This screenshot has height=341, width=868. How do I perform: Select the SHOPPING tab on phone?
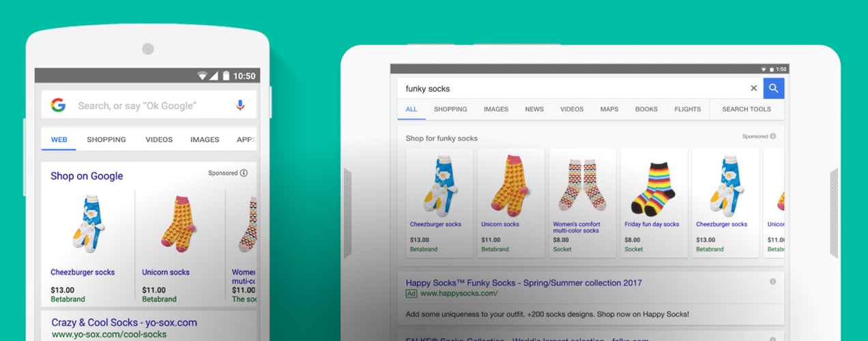106,140
